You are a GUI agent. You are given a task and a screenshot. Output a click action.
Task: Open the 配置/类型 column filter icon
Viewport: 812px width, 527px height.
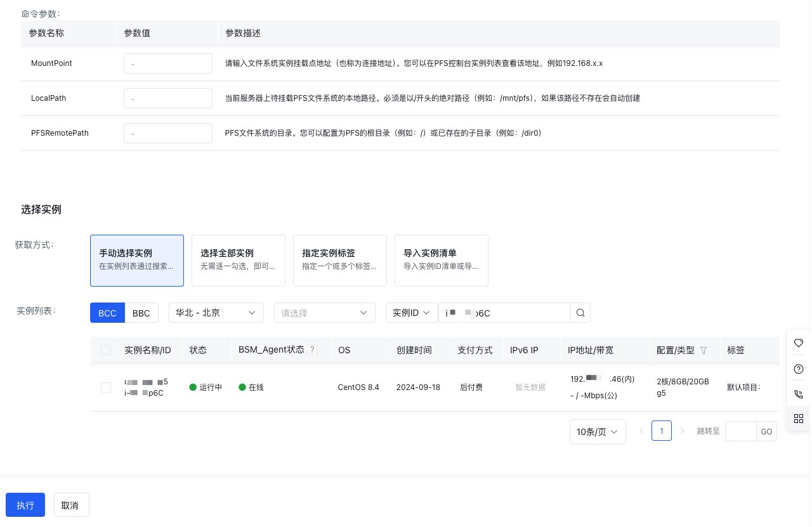pyautogui.click(x=704, y=350)
